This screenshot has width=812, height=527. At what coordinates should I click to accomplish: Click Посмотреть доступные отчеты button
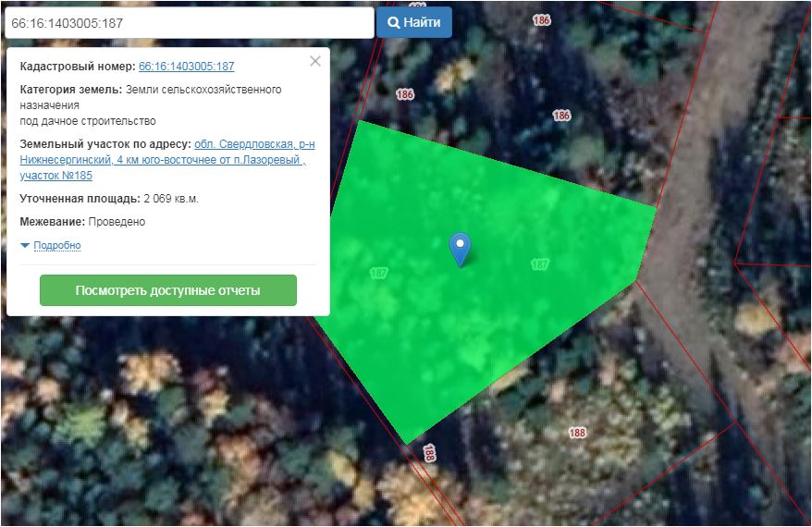click(x=168, y=290)
